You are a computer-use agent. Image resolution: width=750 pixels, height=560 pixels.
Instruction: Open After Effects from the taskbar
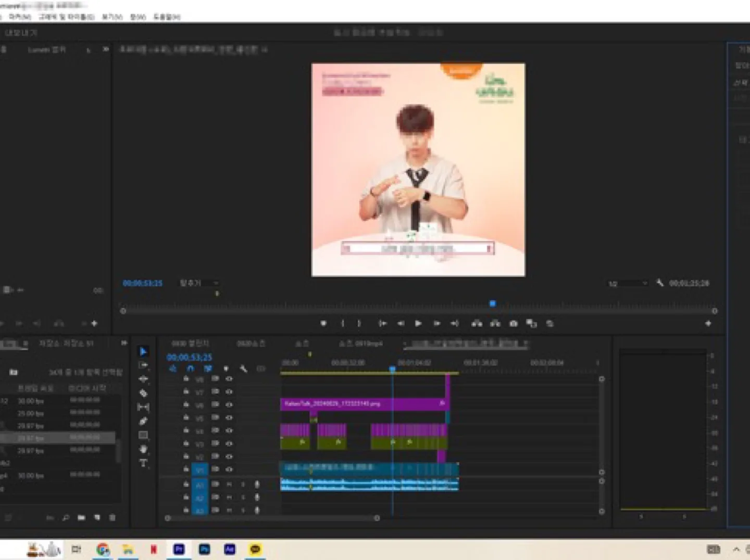pos(230,549)
